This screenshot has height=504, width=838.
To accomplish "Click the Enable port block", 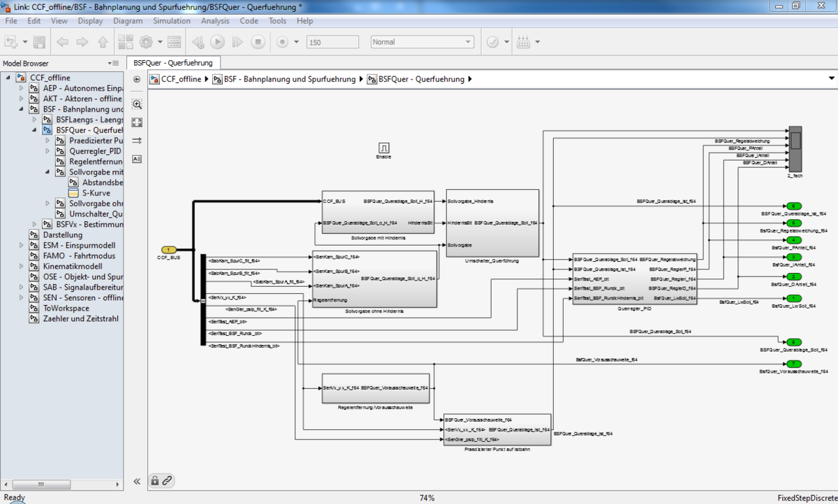I will pos(384,148).
